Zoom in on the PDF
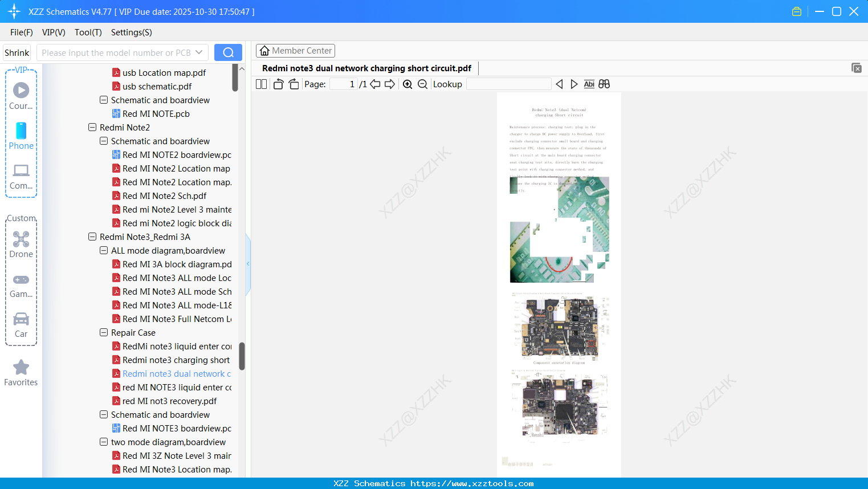The height and width of the screenshot is (489, 868). 407,84
